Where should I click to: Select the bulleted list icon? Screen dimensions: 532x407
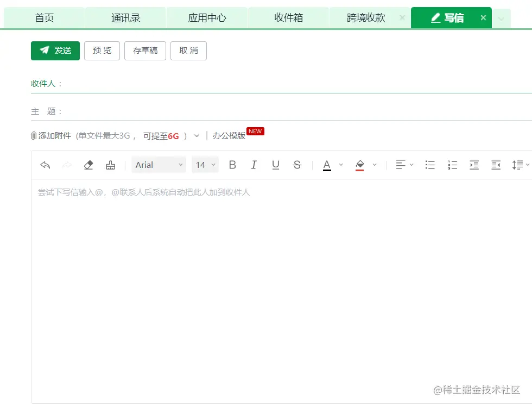coord(430,165)
